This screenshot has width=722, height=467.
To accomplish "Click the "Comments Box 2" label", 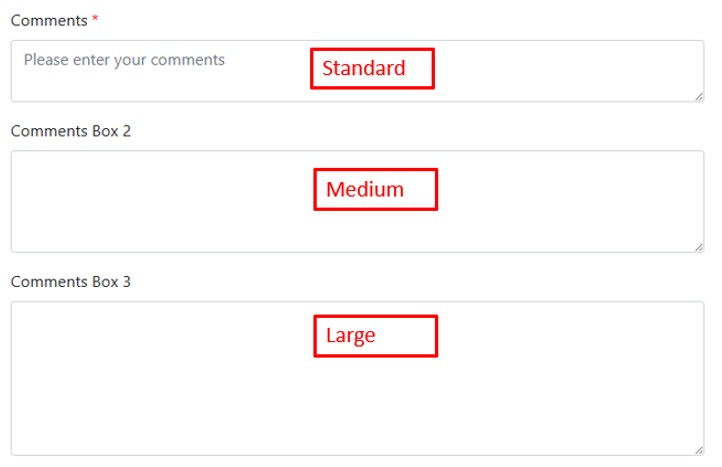I will [x=71, y=131].
